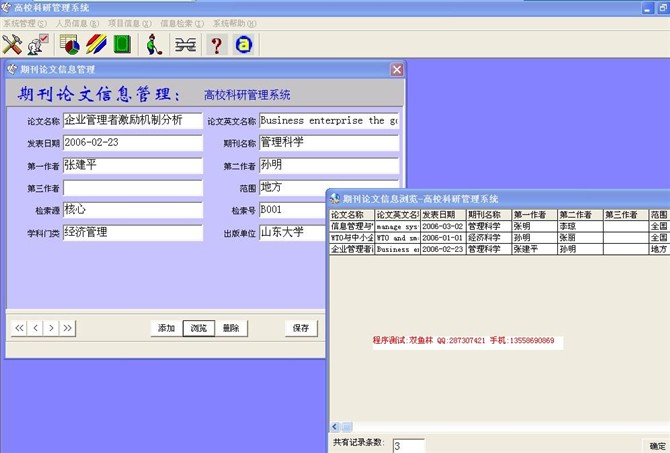Click 确定 in the browse window
This screenshot has width=670, height=453.
(657, 446)
